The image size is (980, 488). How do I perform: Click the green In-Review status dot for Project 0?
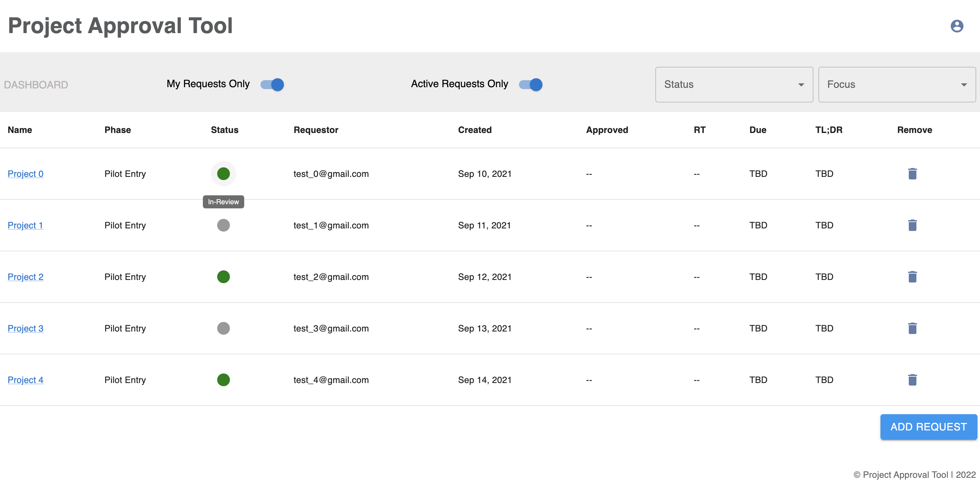223,174
